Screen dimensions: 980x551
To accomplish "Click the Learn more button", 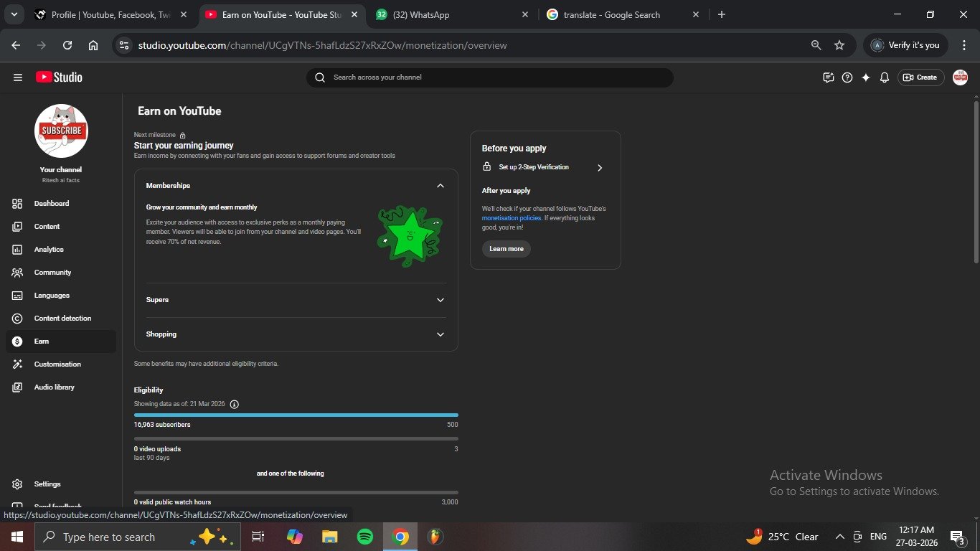I will [x=507, y=249].
